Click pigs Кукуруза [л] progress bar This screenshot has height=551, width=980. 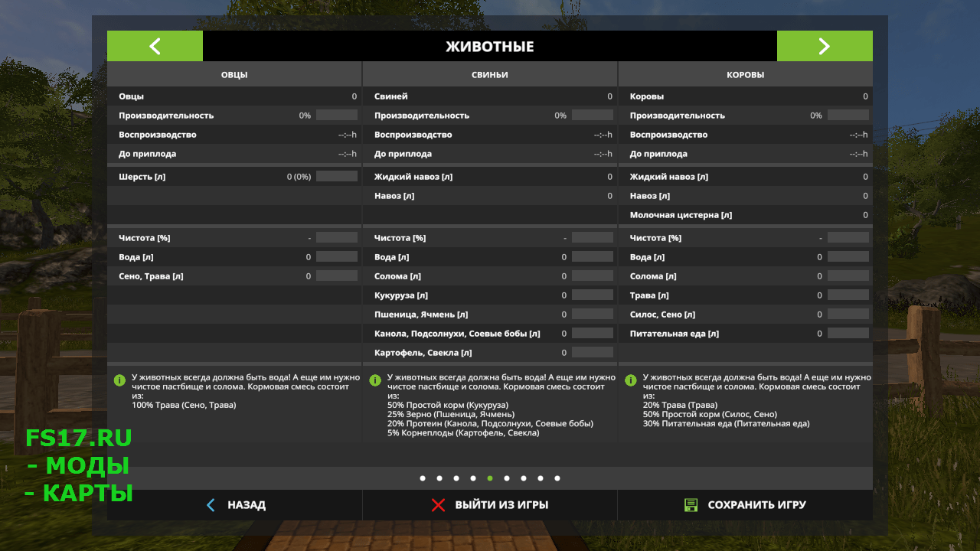pos(593,295)
